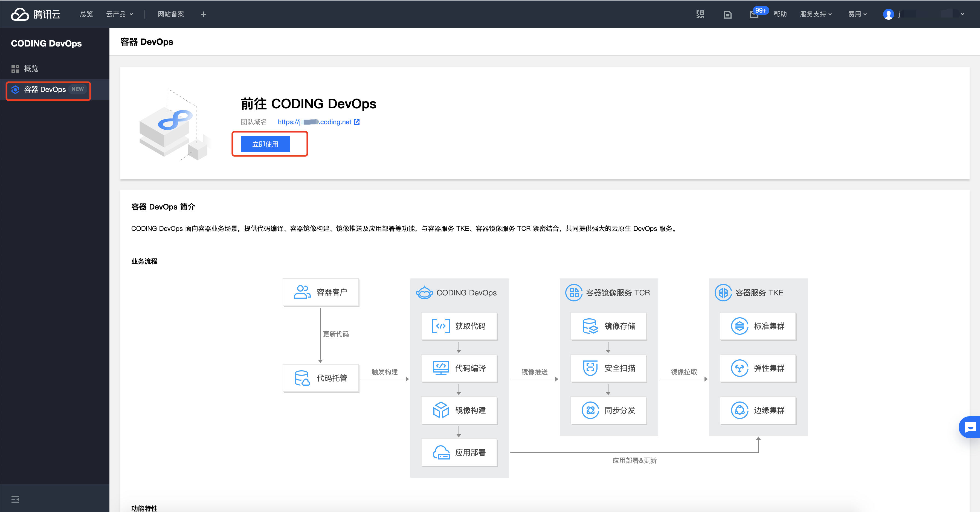
Task: Click the 容器镜像服务 TCR icon
Action: (x=574, y=293)
